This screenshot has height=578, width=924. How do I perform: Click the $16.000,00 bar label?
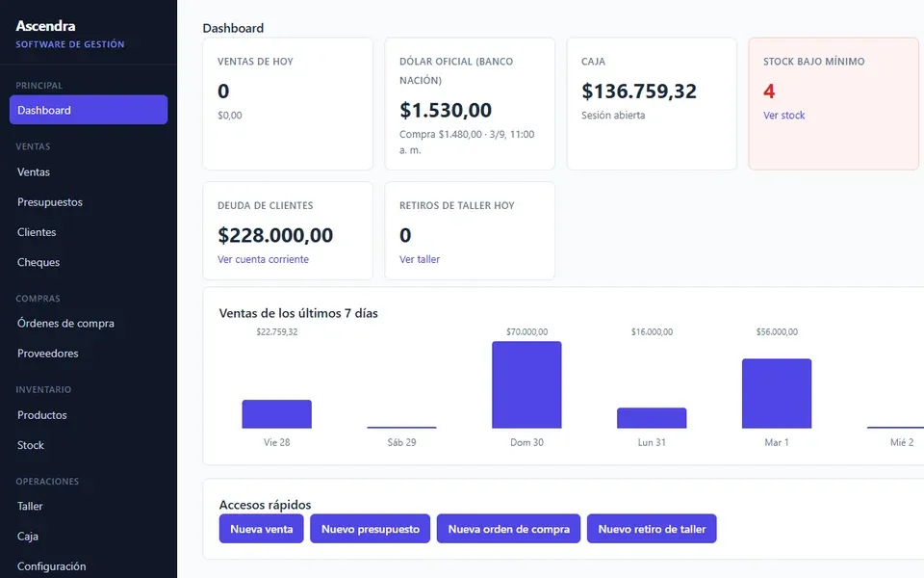[652, 331]
